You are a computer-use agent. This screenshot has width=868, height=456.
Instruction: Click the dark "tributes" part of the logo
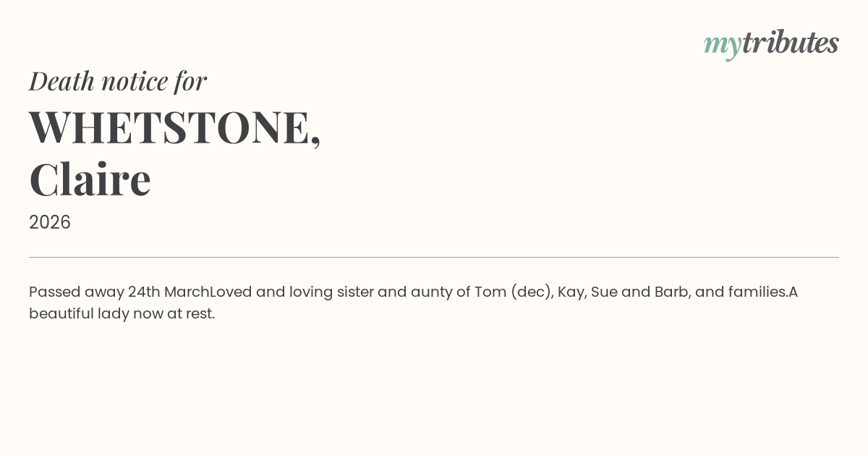click(x=790, y=43)
